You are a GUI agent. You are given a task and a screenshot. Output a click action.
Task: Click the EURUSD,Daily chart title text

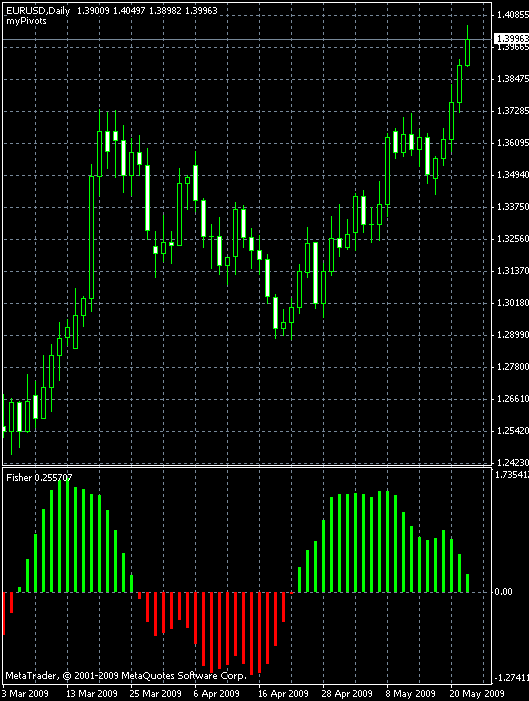coord(38,10)
